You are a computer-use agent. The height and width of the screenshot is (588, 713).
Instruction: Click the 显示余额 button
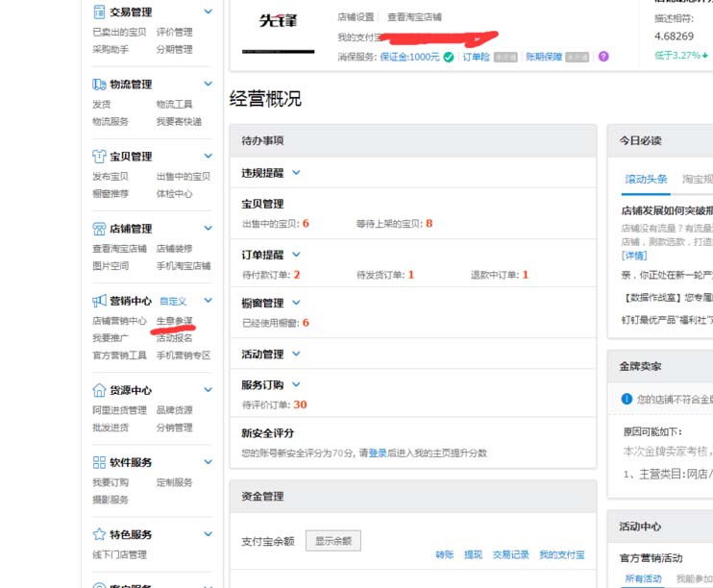click(x=333, y=541)
